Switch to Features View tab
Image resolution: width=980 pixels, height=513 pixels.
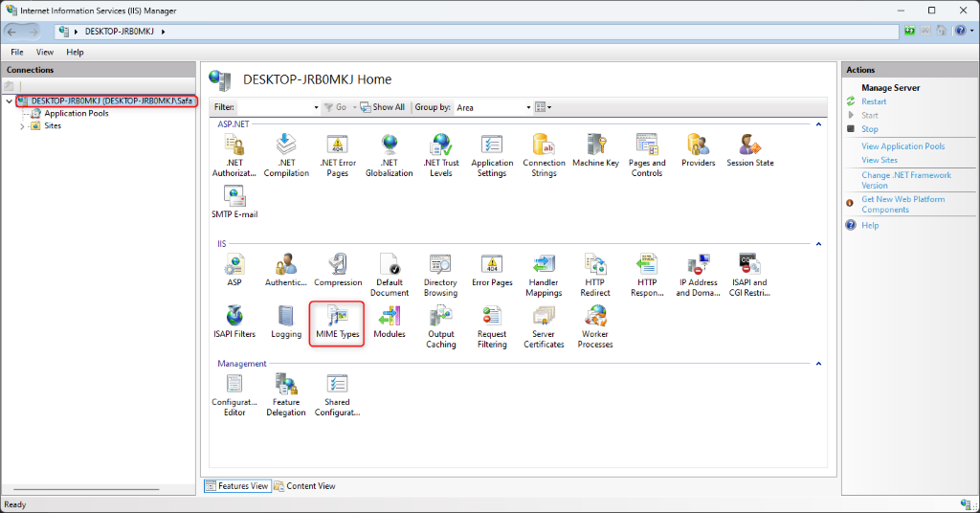coord(237,486)
